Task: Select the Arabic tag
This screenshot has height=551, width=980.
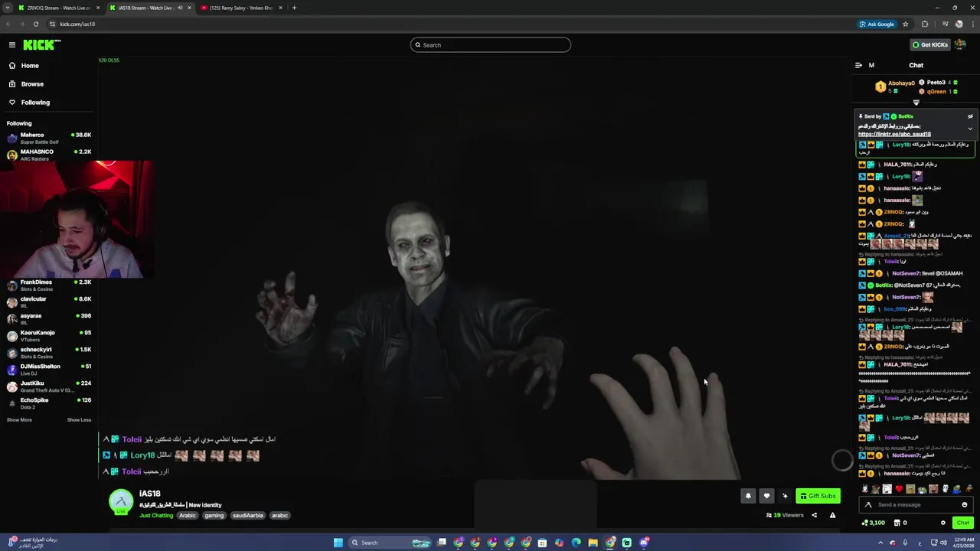Action: [188, 516]
